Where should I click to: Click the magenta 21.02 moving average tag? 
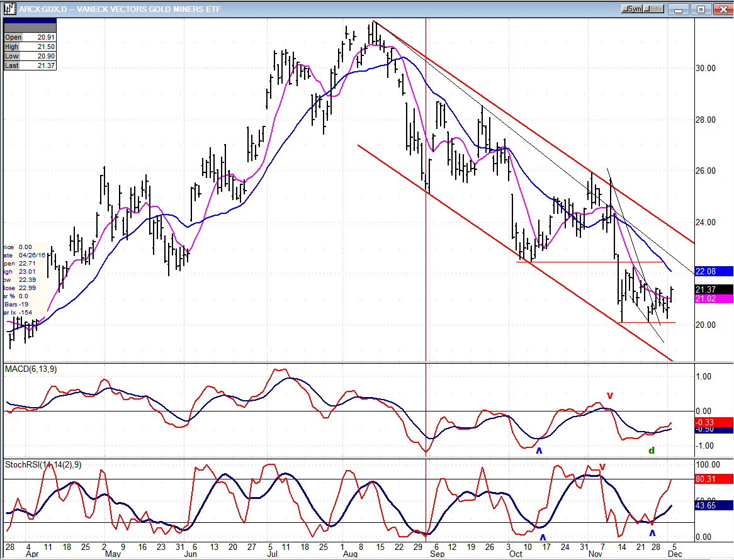pyautogui.click(x=714, y=299)
